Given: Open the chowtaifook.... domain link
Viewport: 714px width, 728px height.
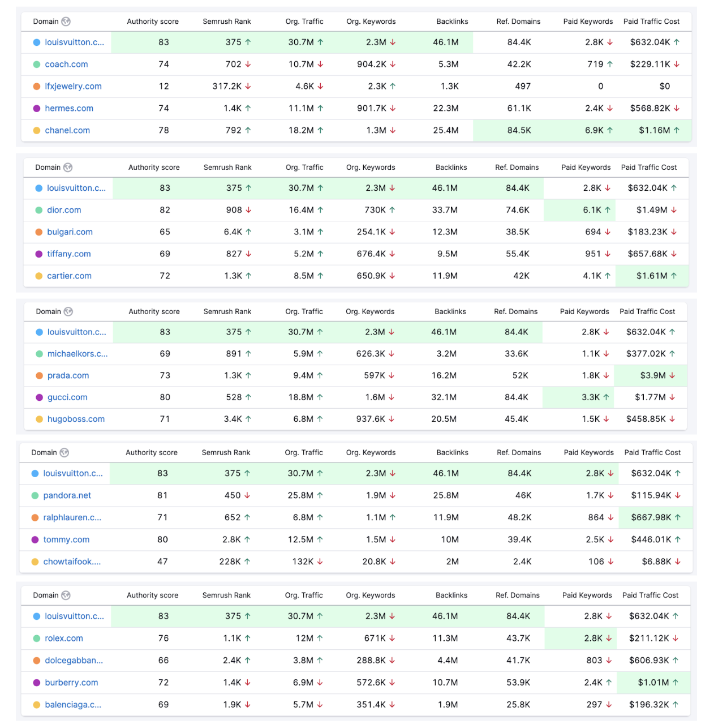Looking at the screenshot, I should pos(72,562).
